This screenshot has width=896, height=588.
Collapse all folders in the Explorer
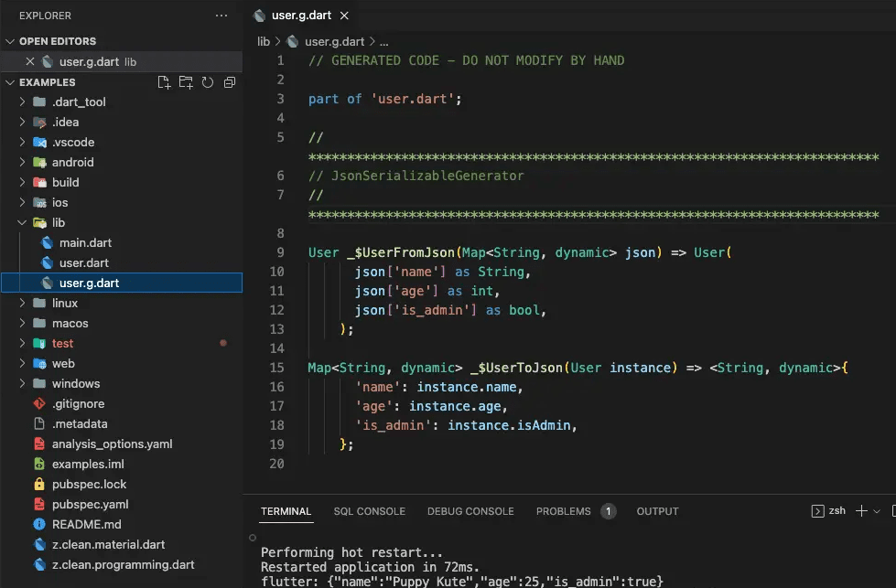point(229,82)
